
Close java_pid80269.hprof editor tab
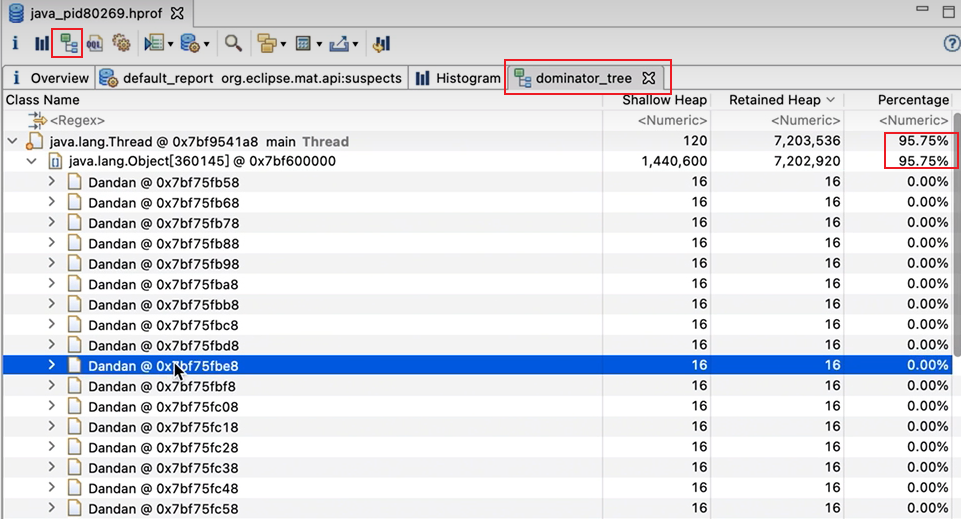(177, 13)
